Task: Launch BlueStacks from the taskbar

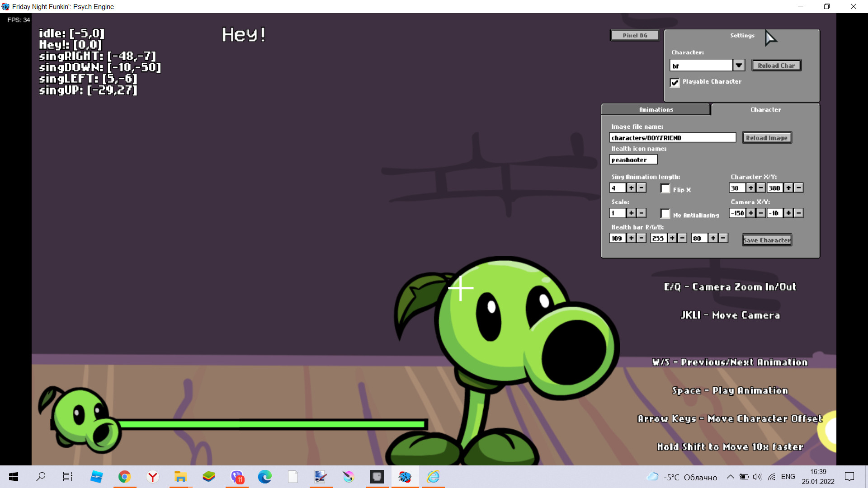Action: click(209, 476)
